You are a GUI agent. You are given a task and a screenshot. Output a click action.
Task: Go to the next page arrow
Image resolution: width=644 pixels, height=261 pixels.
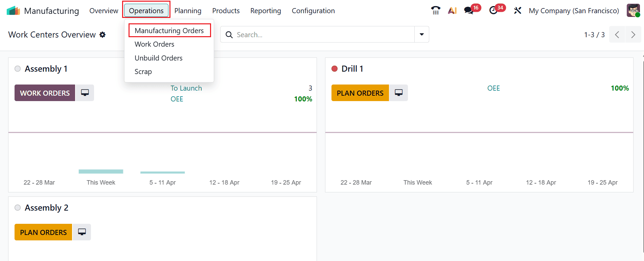(x=633, y=34)
